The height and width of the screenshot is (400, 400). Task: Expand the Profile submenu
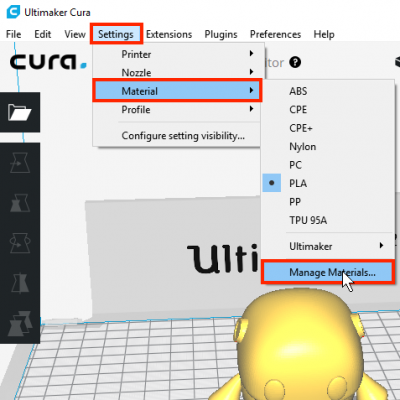(x=177, y=109)
